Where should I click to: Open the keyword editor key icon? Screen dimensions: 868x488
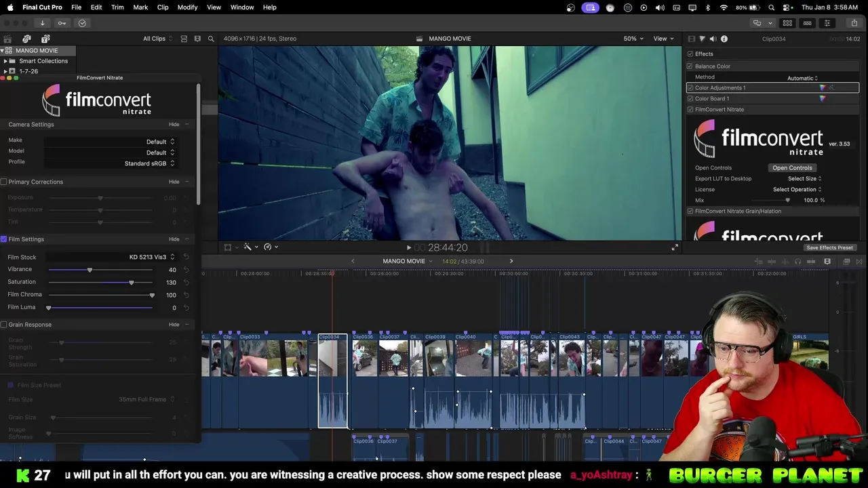(x=62, y=23)
